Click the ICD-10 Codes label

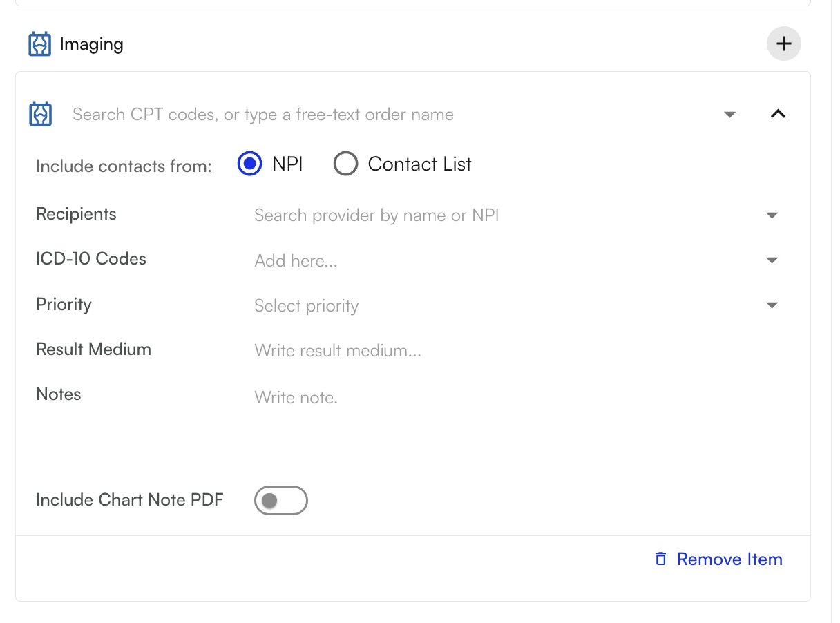coord(91,259)
